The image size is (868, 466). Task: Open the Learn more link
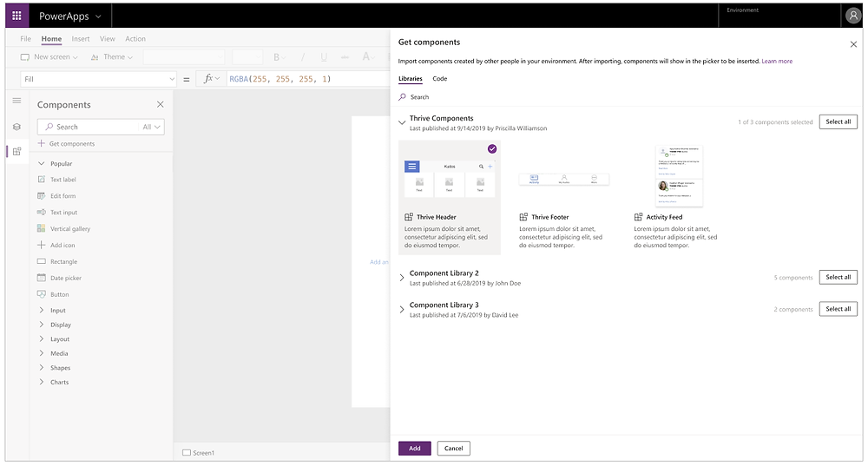coord(777,62)
